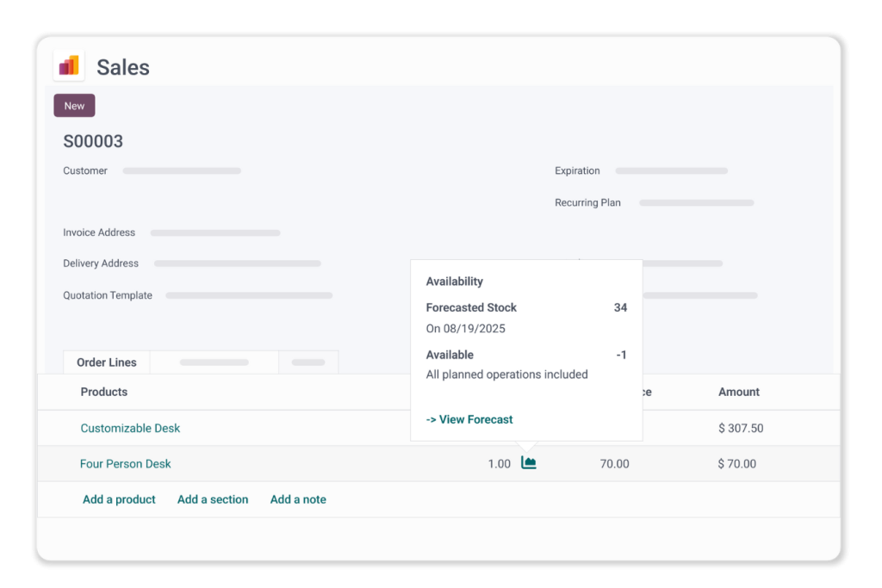This screenshot has height=588, width=882.
Task: Open the Delivery Address field
Action: (237, 263)
